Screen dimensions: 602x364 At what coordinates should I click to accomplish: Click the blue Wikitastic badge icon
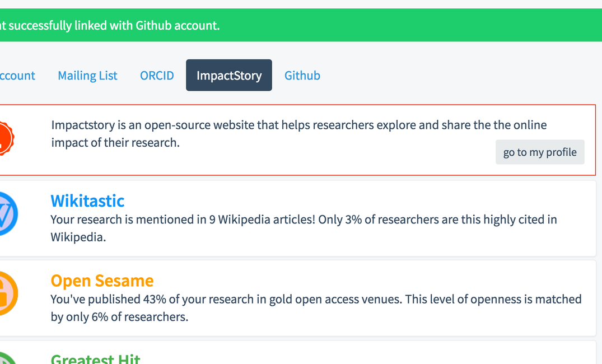[8, 214]
